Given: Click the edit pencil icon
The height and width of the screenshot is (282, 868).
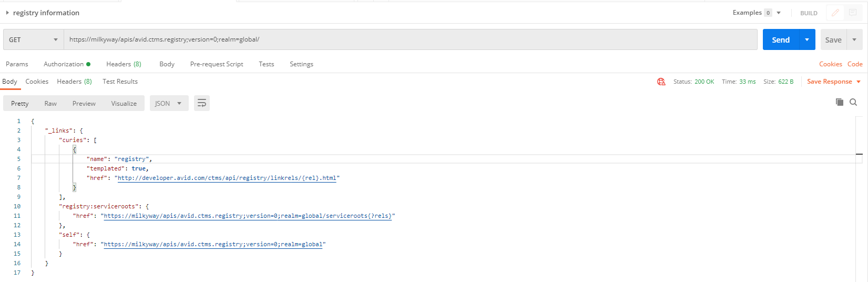Looking at the screenshot, I should (835, 13).
